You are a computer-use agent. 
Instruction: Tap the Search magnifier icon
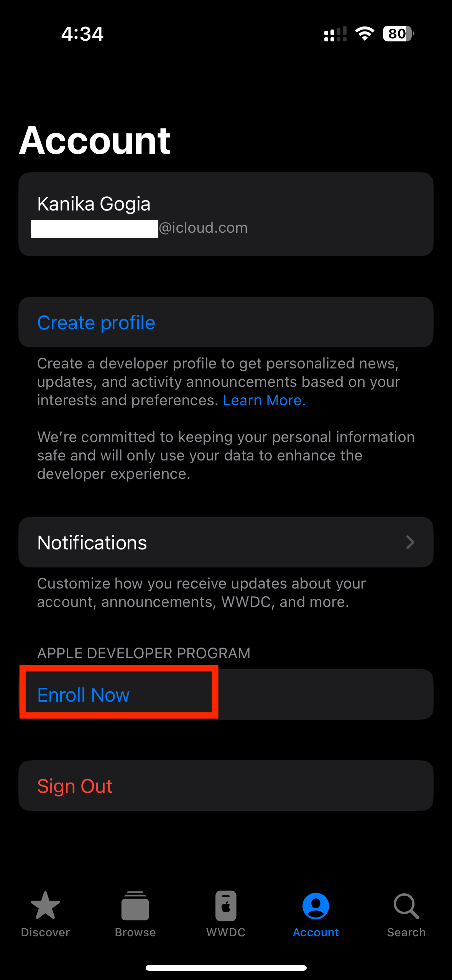[406, 906]
